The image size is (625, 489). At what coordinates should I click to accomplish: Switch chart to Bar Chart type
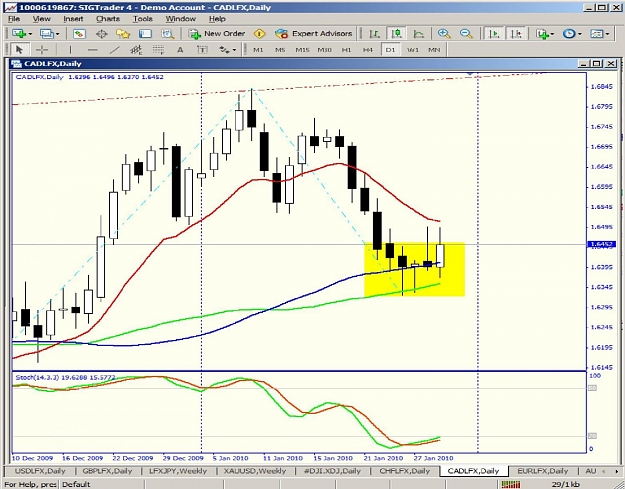375,34
